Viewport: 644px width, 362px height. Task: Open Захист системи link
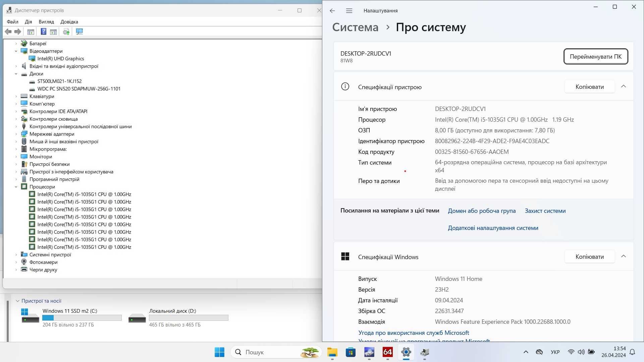pos(545,211)
